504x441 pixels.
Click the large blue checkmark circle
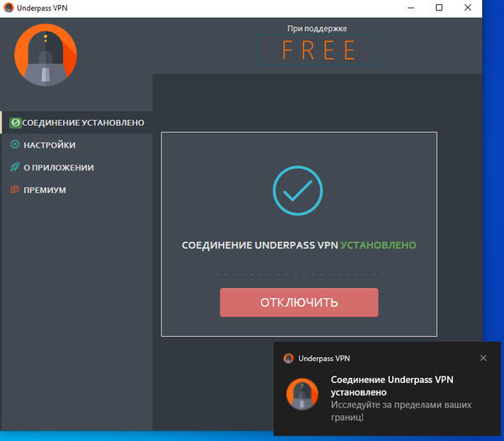(297, 191)
